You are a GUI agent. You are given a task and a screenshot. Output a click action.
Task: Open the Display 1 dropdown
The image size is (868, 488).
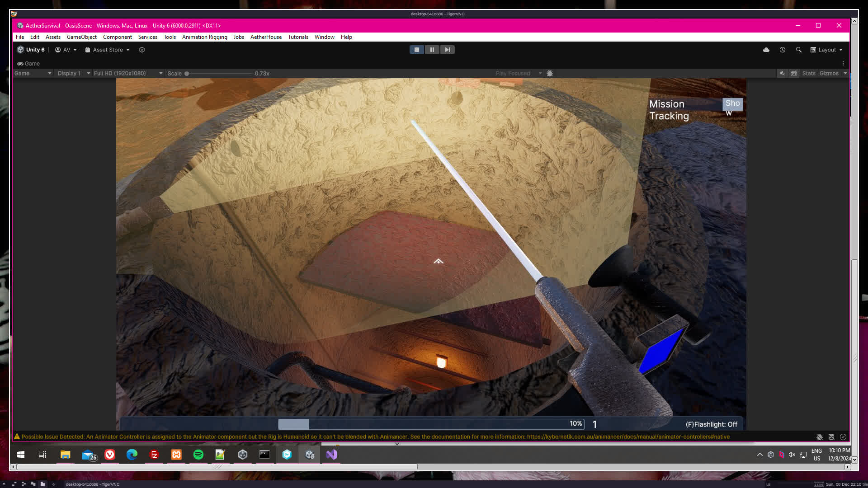pos(73,73)
